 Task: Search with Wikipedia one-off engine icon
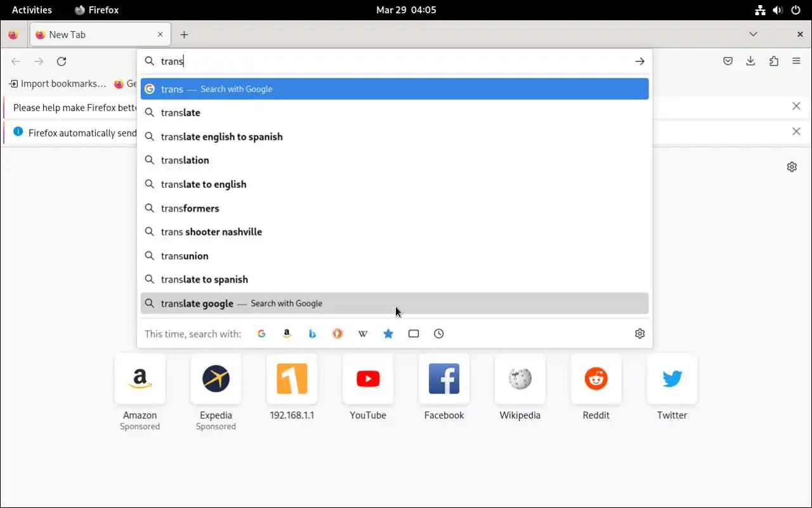[x=363, y=333]
